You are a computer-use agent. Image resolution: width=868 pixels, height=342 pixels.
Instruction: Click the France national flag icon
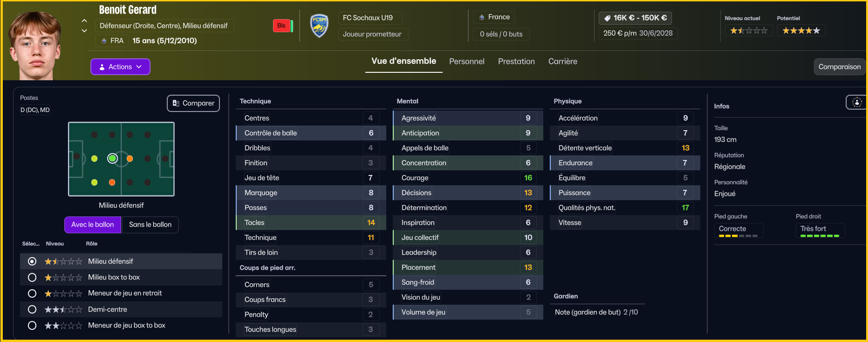482,17
